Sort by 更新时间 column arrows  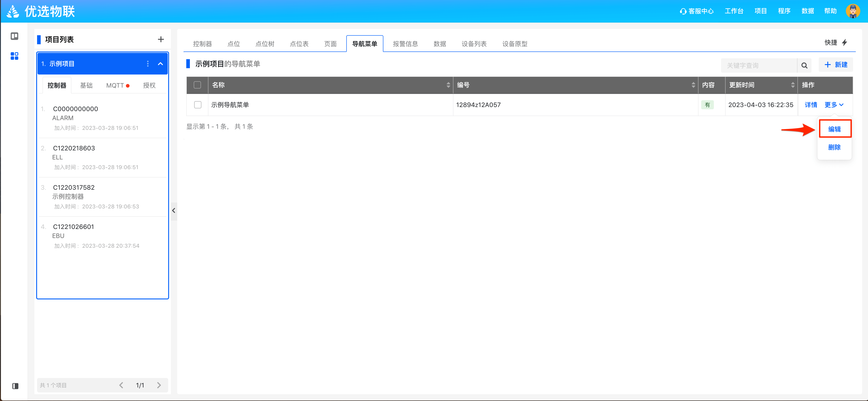click(x=793, y=85)
